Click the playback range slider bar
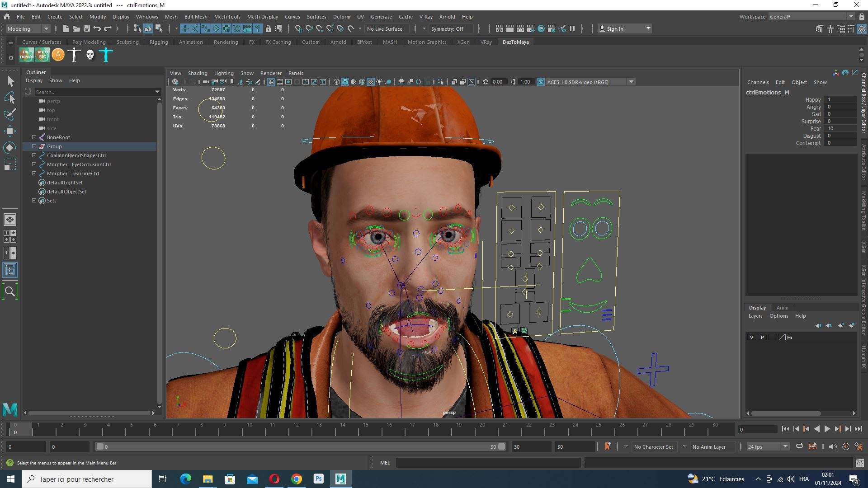Viewport: 868px width, 488px height. pyautogui.click(x=300, y=446)
